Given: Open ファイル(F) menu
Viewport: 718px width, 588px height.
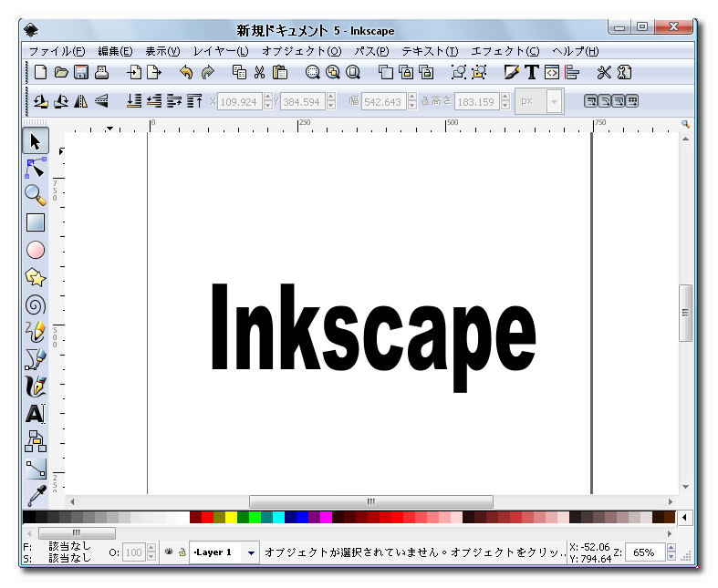Looking at the screenshot, I should click(57, 51).
